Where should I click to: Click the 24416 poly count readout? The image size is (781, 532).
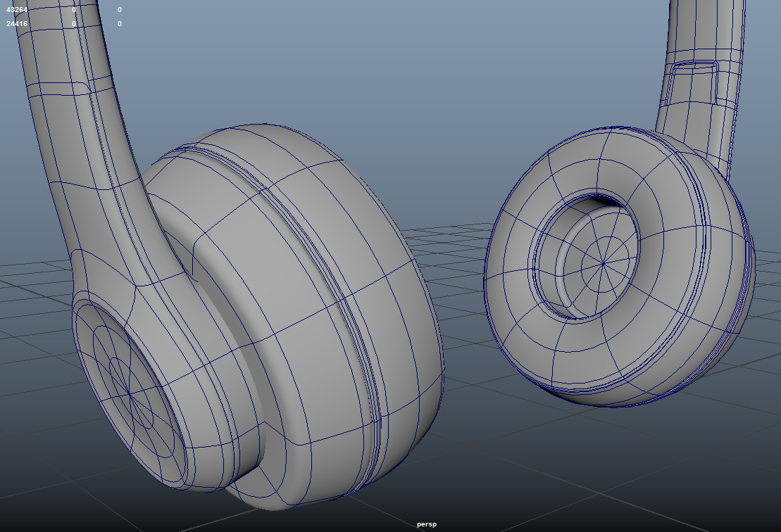(x=17, y=24)
